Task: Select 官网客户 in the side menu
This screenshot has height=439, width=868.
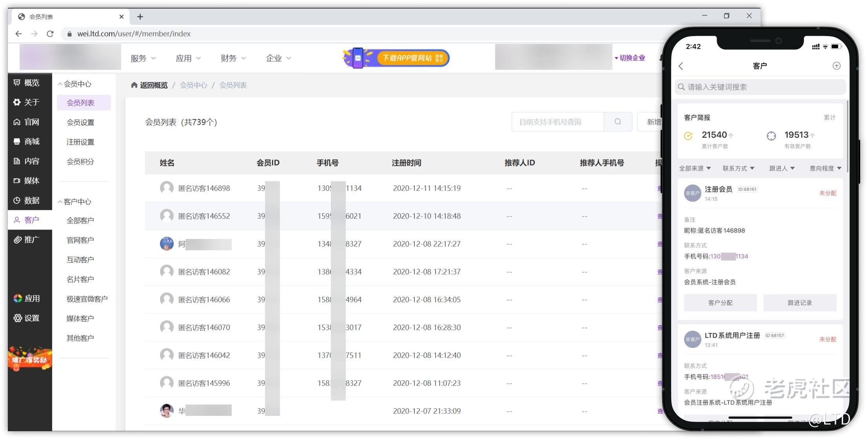Action: point(80,240)
